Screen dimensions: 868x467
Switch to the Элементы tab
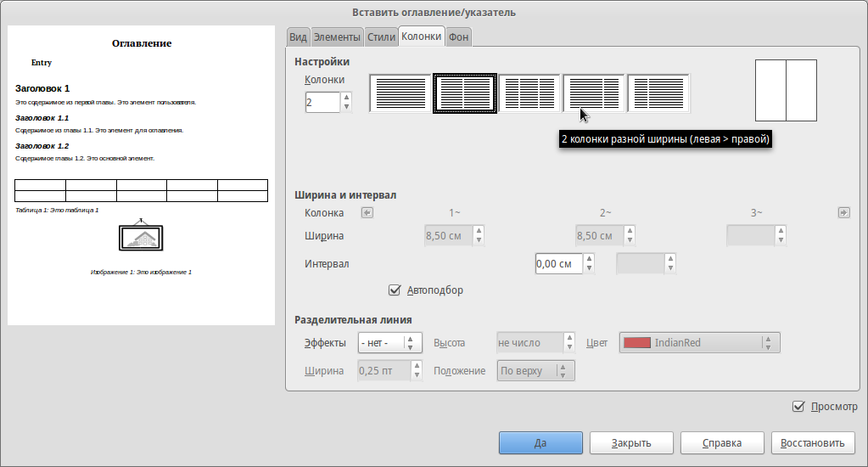pyautogui.click(x=337, y=37)
